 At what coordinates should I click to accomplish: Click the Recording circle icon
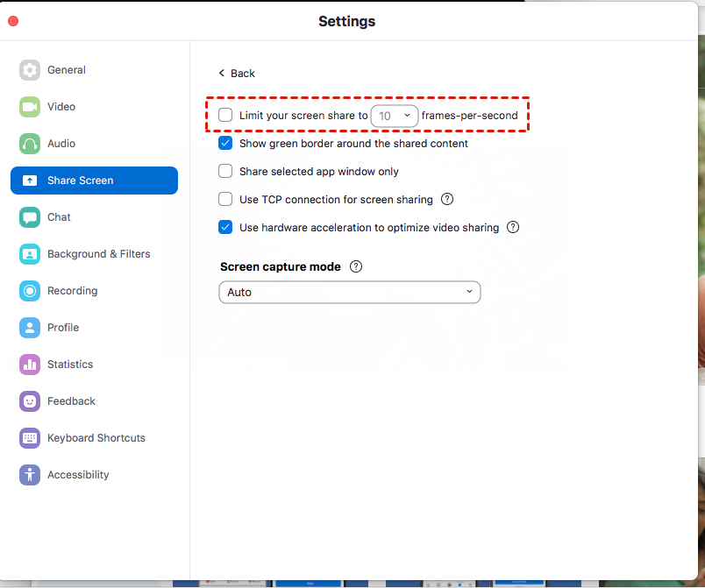click(30, 291)
